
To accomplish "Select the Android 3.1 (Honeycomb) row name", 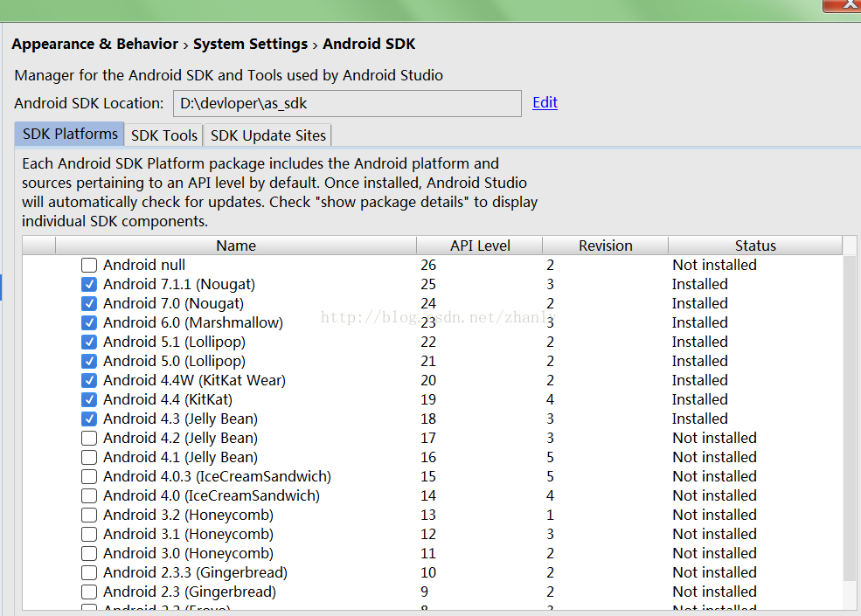I will click(x=188, y=534).
